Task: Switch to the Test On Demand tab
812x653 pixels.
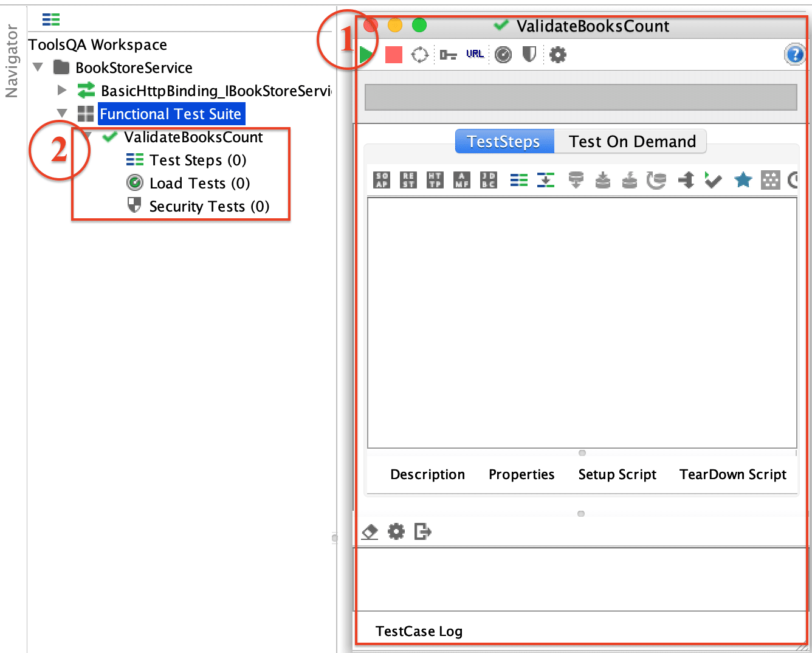Action: [x=632, y=141]
